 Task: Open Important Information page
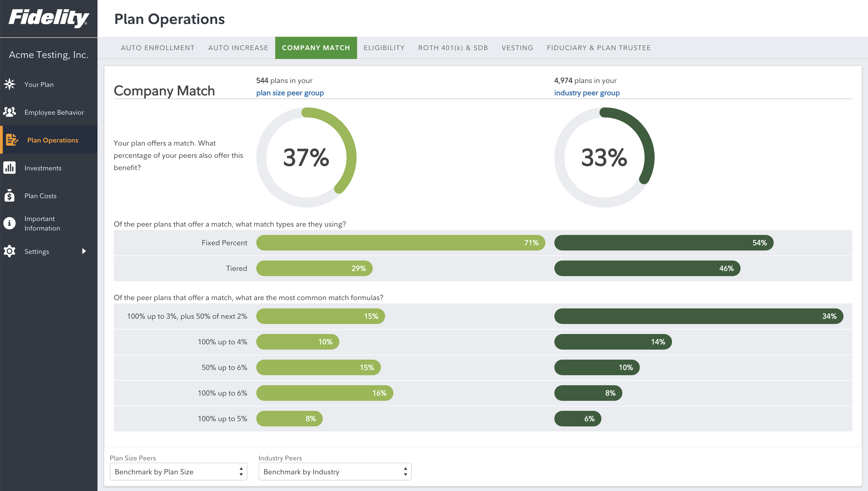click(48, 223)
